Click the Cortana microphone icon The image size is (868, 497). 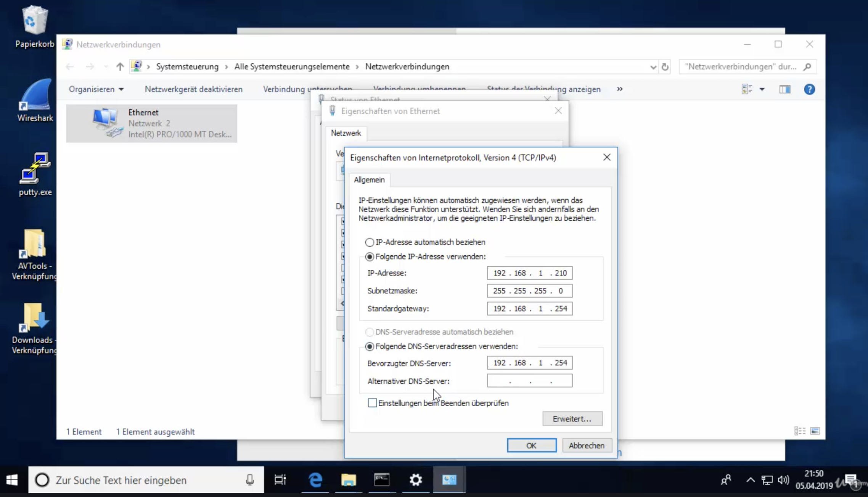click(250, 480)
